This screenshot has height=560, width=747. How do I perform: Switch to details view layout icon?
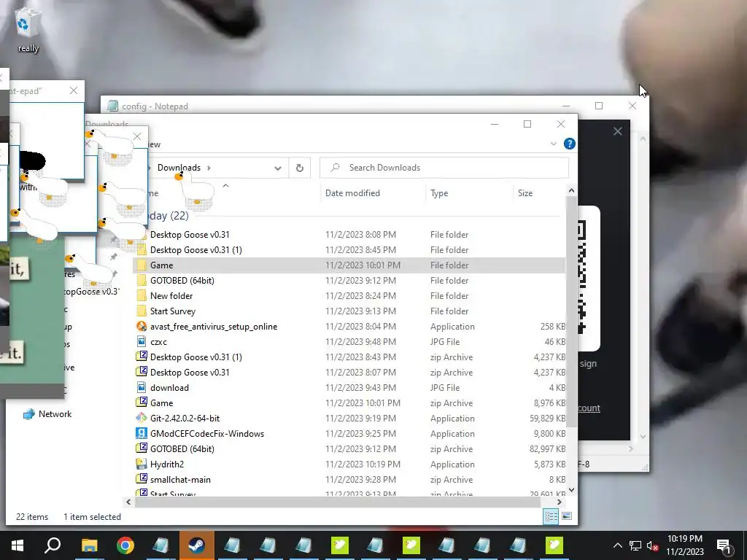[551, 516]
